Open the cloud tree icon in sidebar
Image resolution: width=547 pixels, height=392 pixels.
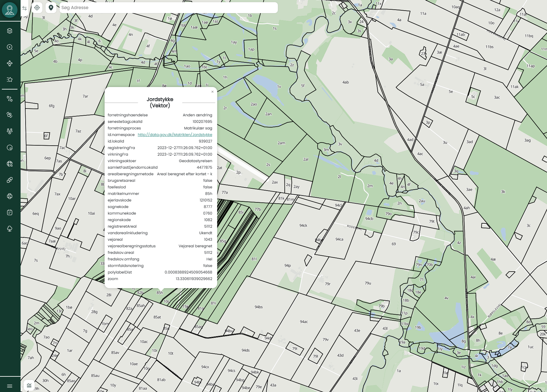(10, 229)
